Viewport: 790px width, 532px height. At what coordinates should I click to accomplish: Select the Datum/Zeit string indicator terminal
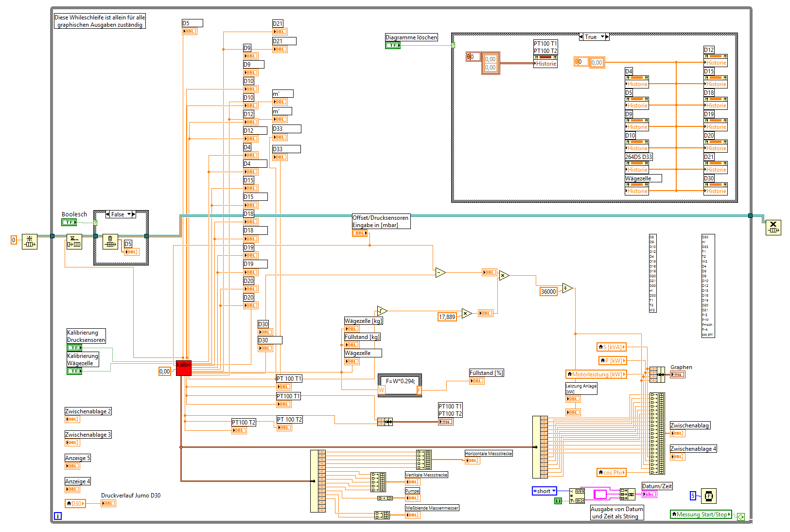coord(649,494)
